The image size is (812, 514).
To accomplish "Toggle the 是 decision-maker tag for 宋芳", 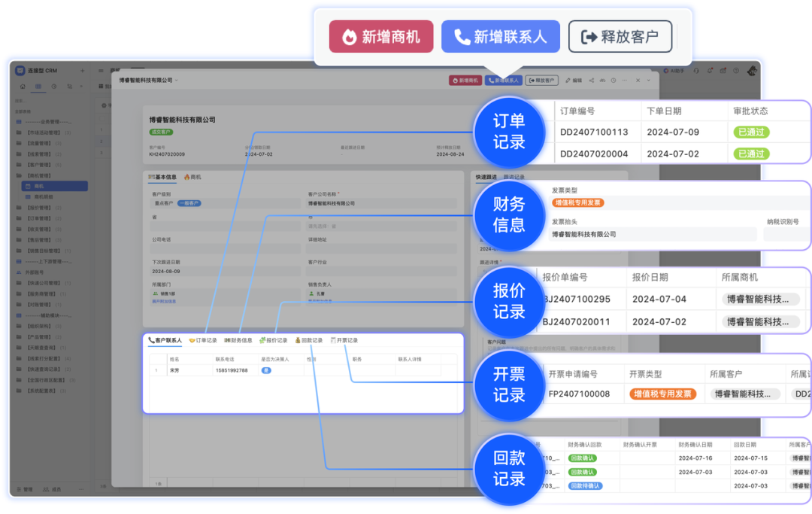I will click(265, 370).
